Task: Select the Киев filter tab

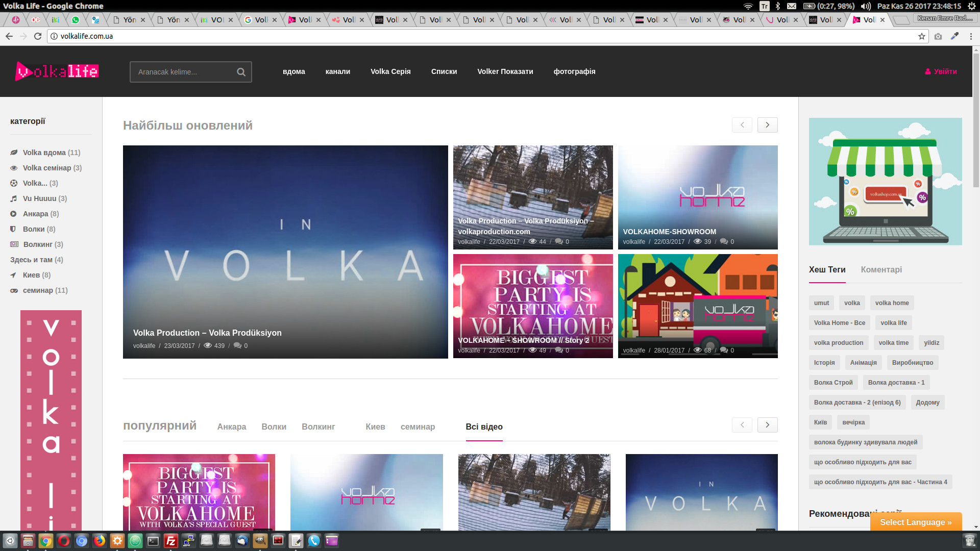Action: [x=376, y=427]
